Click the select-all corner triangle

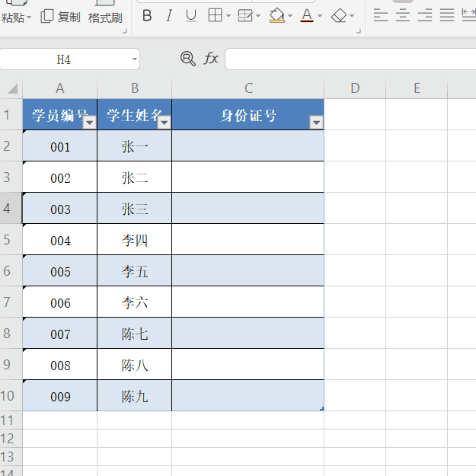click(11, 88)
